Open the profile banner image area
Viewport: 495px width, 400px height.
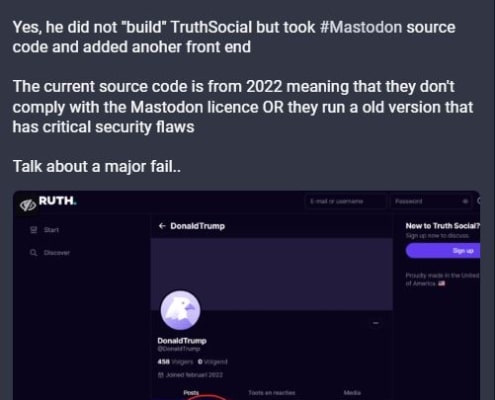point(272,274)
